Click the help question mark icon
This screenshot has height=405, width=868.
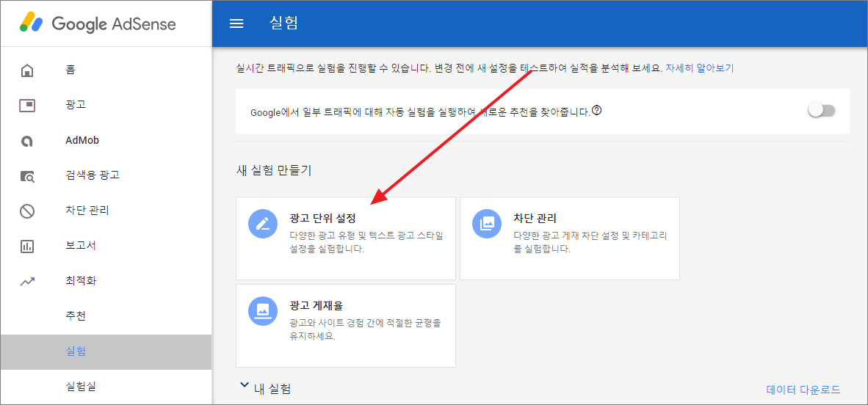pos(597,110)
